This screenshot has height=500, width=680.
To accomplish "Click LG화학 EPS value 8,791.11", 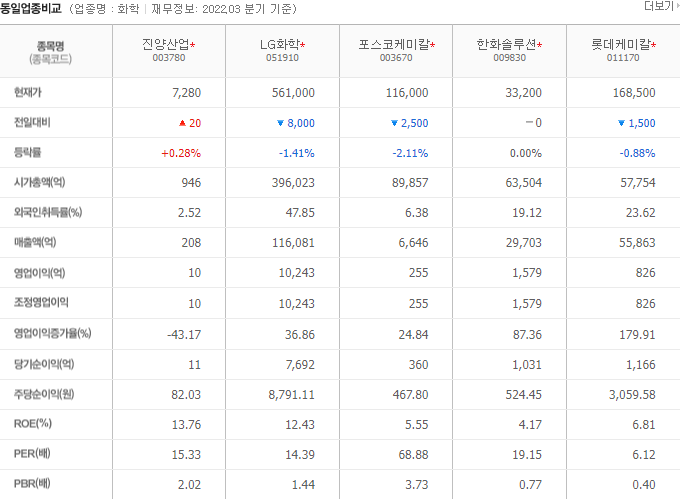I will click(291, 395).
